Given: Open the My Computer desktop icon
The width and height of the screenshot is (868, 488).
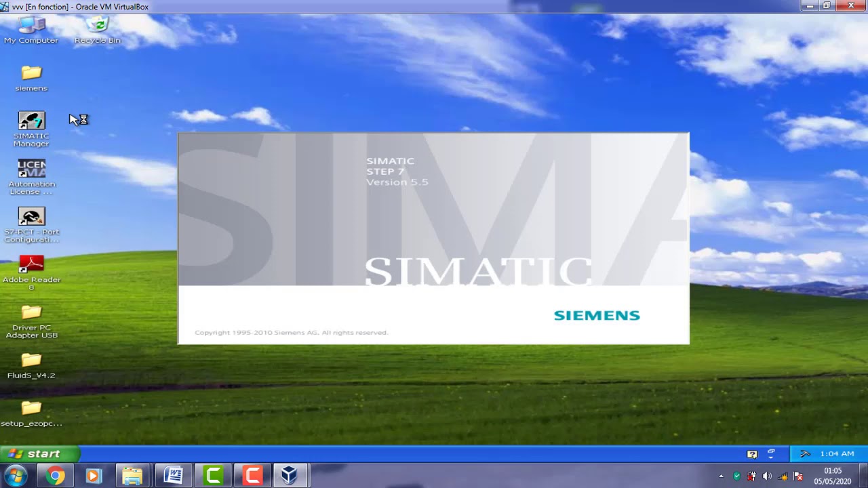Looking at the screenshot, I should point(31,29).
